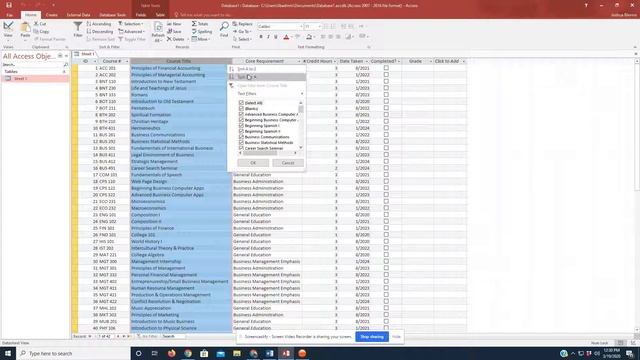Open the Course # column dropdown arrow
The width and height of the screenshot is (640, 360).
click(x=127, y=61)
